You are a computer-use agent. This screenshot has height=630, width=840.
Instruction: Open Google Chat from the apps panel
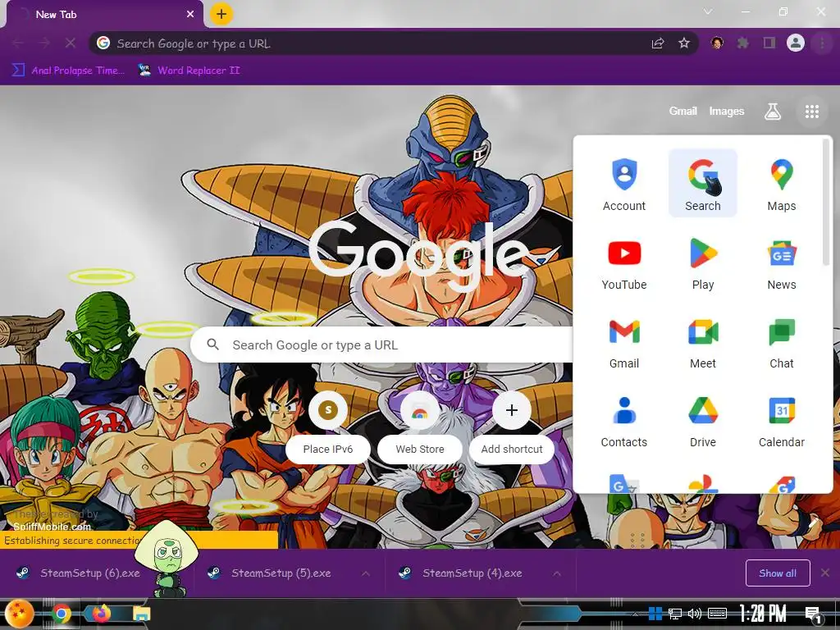point(781,341)
